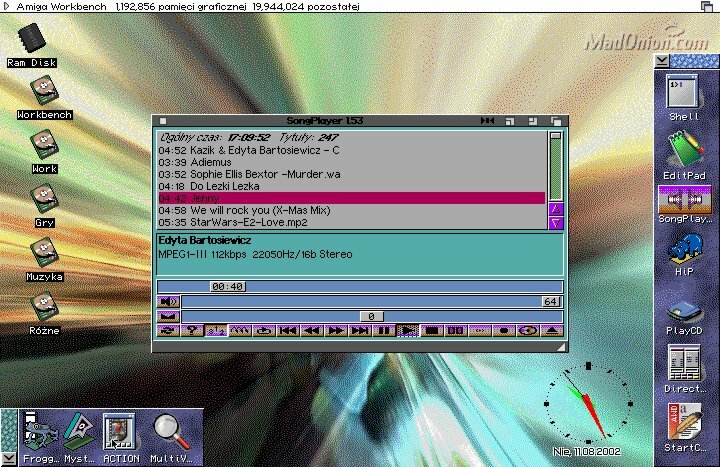720x467 pixels.
Task: Click the playlist up arrow button
Action: click(x=556, y=209)
